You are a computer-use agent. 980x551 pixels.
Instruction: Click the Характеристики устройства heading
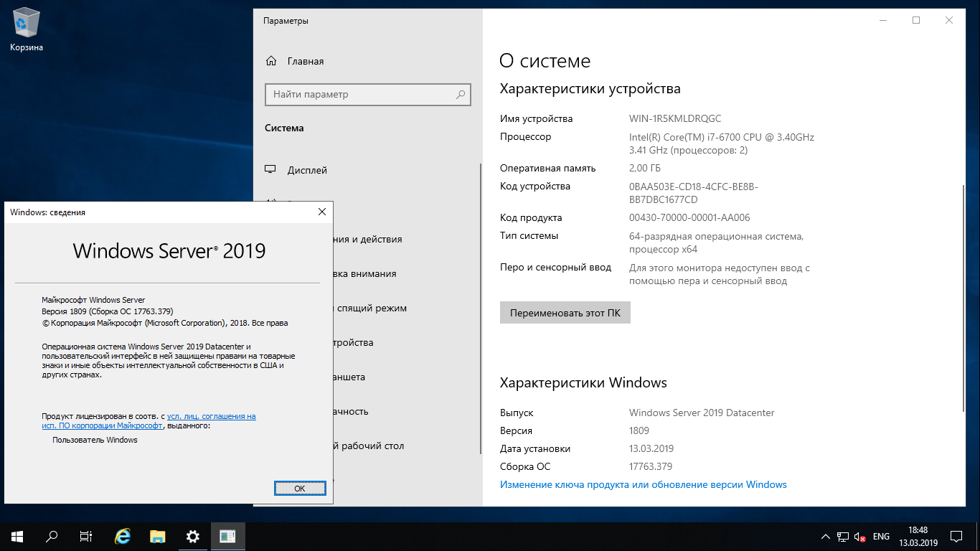tap(590, 89)
